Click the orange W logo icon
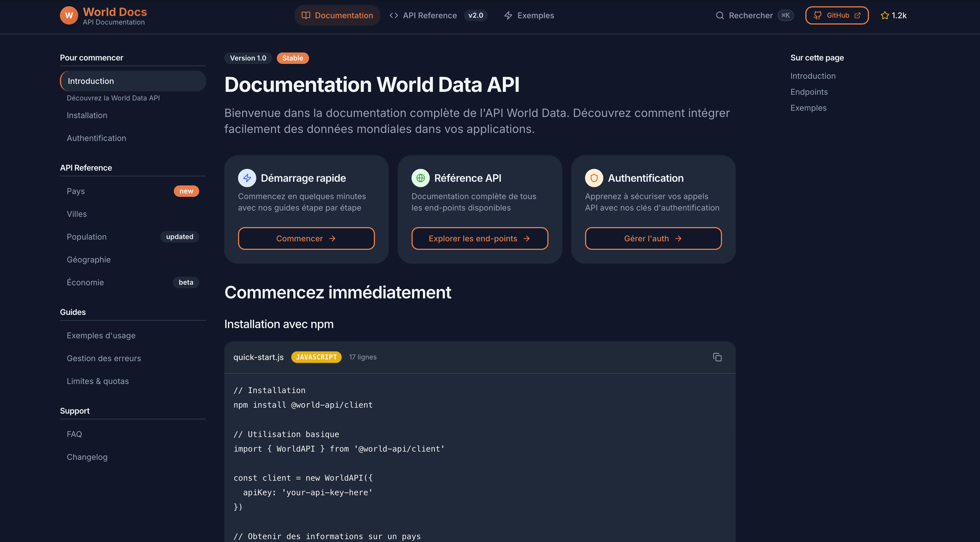The image size is (980, 542). (69, 16)
